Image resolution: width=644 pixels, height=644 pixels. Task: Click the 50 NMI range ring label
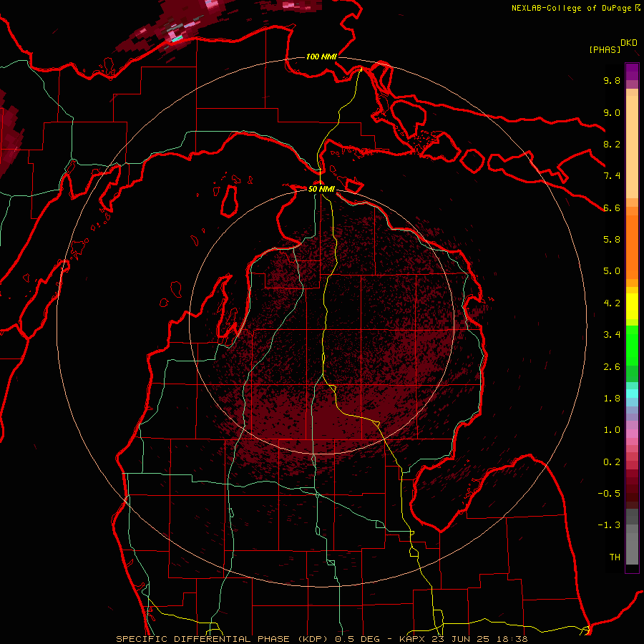[x=321, y=189]
